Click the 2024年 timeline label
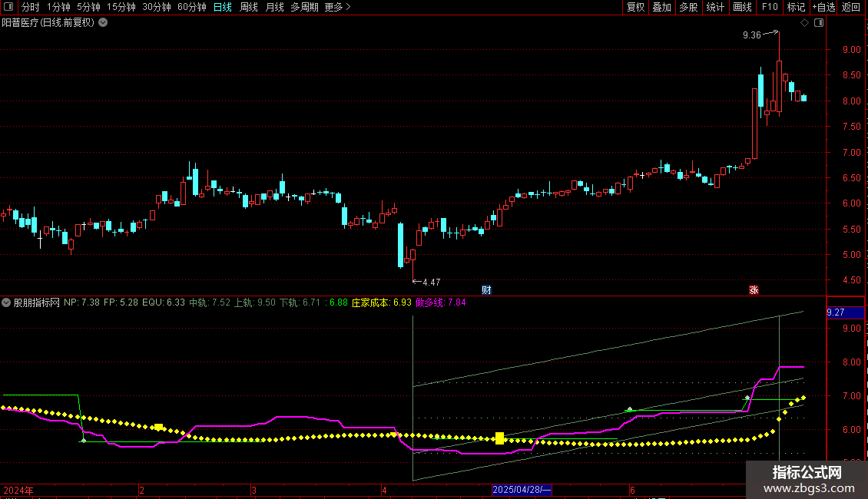Image resolution: width=868 pixels, height=499 pixels. (x=18, y=490)
